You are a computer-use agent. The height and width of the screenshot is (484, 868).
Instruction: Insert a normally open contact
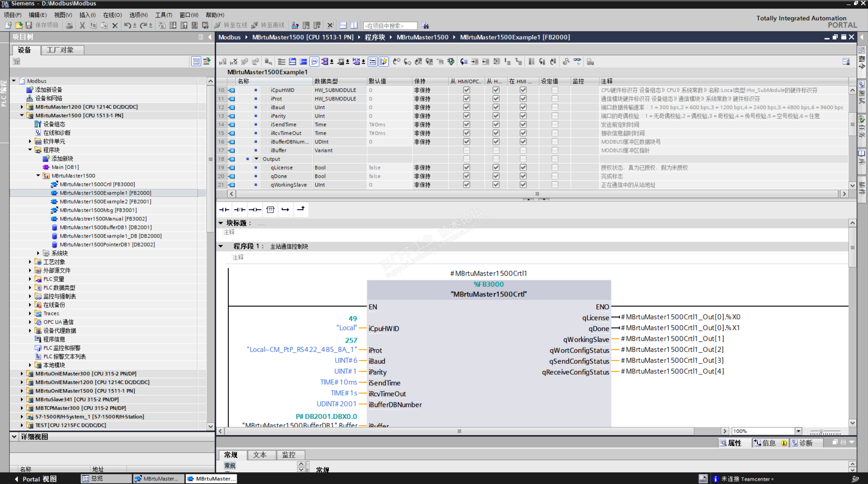click(224, 210)
